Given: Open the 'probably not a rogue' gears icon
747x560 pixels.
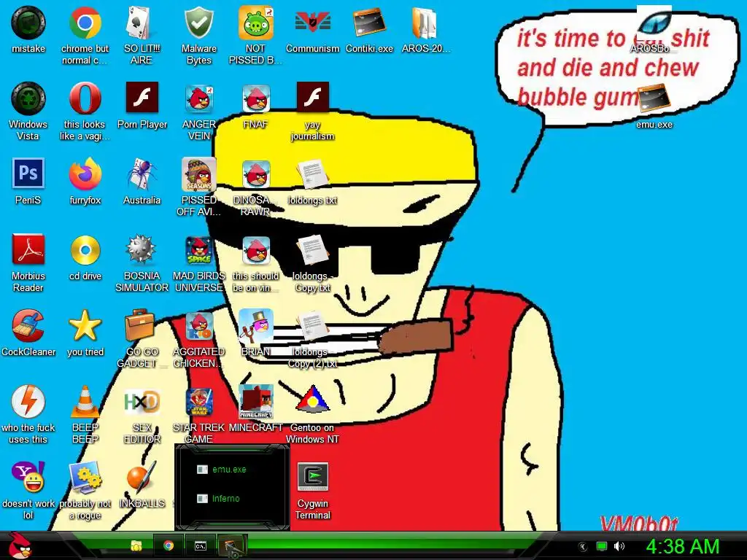Looking at the screenshot, I should click(85, 478).
